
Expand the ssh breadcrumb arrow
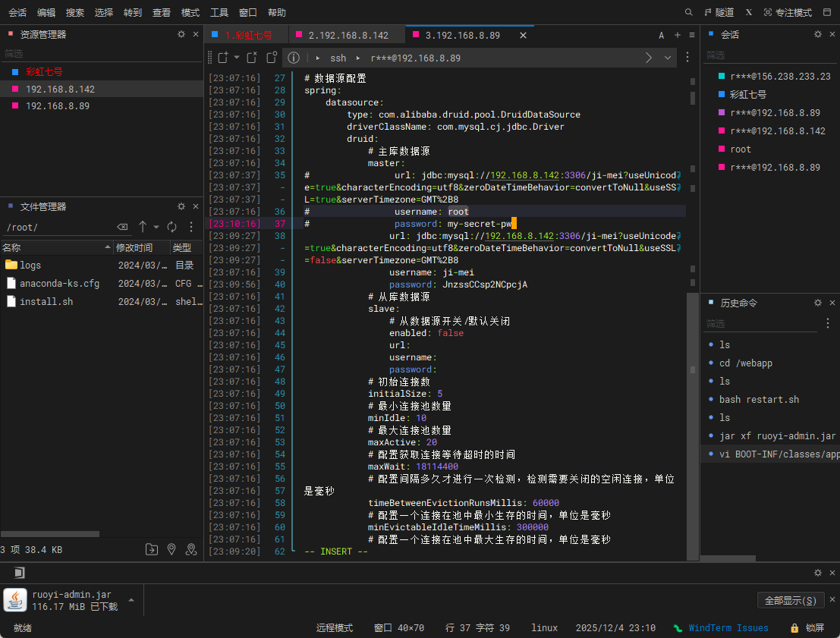318,58
